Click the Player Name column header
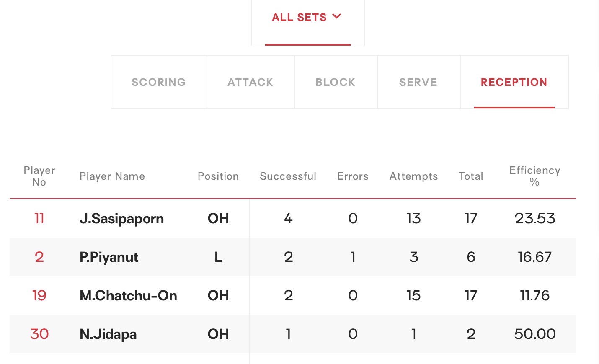This screenshot has height=364, width=599. tap(112, 176)
